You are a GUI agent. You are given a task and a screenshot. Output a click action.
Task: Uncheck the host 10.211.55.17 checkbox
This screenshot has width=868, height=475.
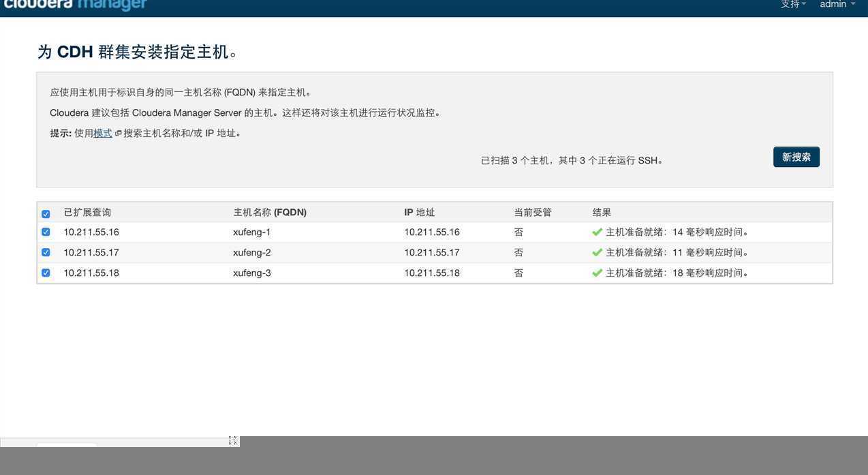click(x=46, y=252)
